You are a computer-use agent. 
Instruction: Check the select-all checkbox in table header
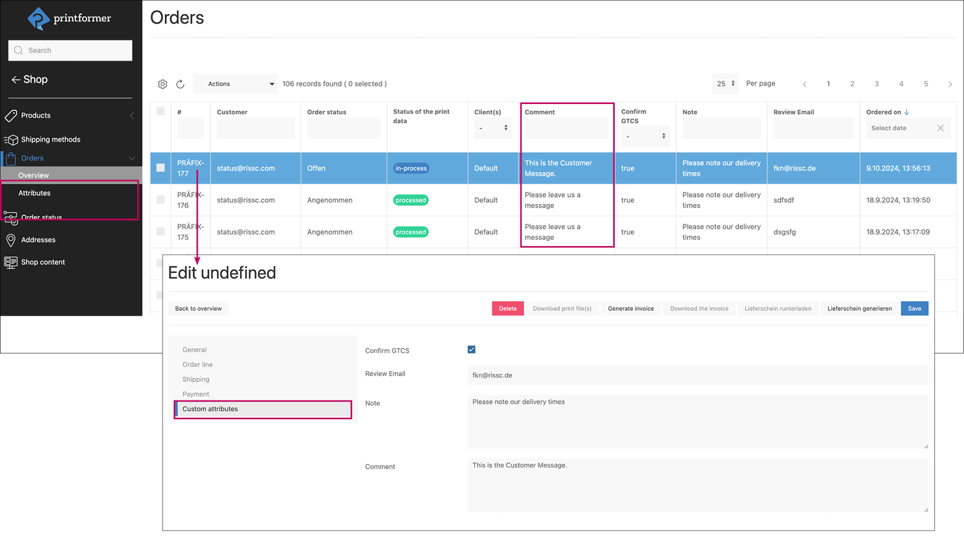point(161,112)
